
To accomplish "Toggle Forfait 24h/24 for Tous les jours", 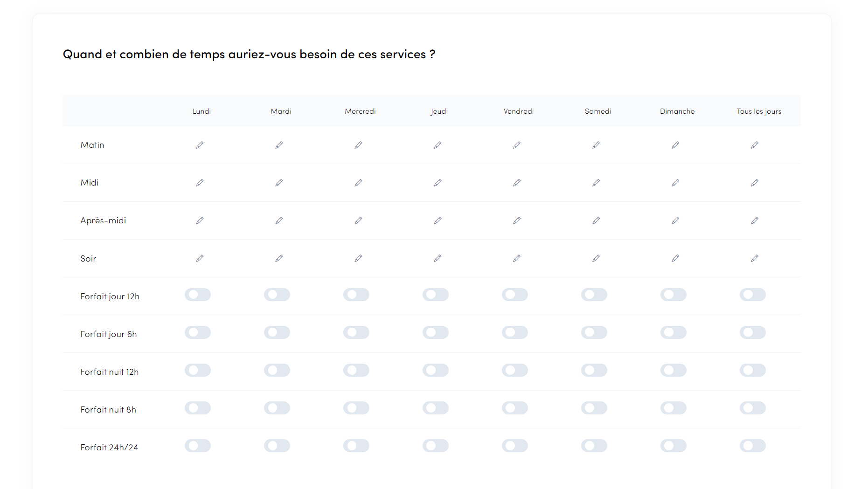I will click(753, 446).
